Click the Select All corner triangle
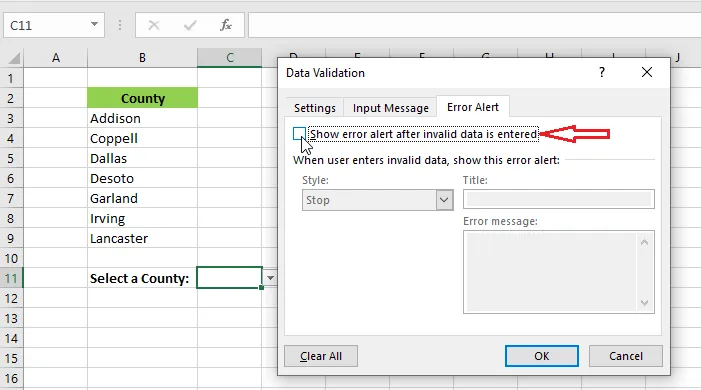The image size is (701, 390). [x=14, y=58]
